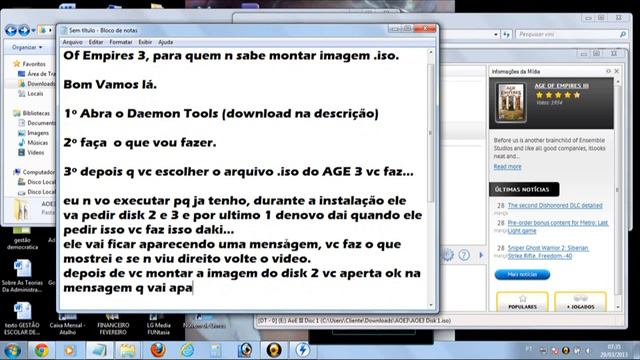Open Músicas library in Explorer sidebar
This screenshot has height=360, width=640.
(x=33, y=142)
